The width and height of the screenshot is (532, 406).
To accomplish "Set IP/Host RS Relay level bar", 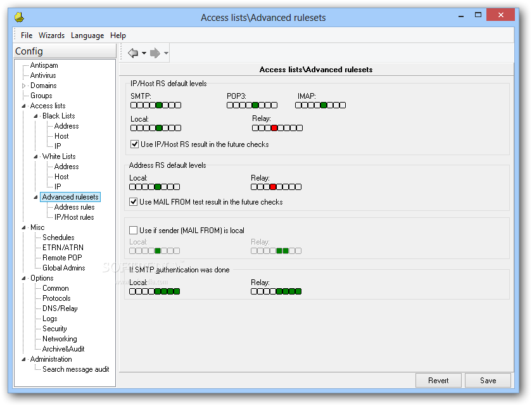I will [277, 128].
